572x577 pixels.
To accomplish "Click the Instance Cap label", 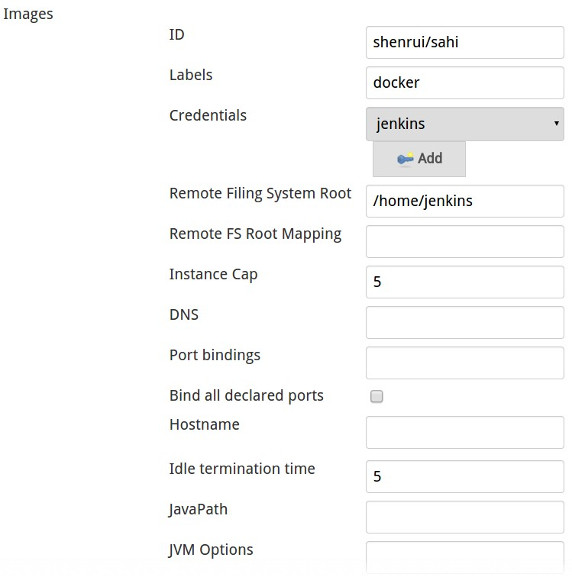I will 213,275.
